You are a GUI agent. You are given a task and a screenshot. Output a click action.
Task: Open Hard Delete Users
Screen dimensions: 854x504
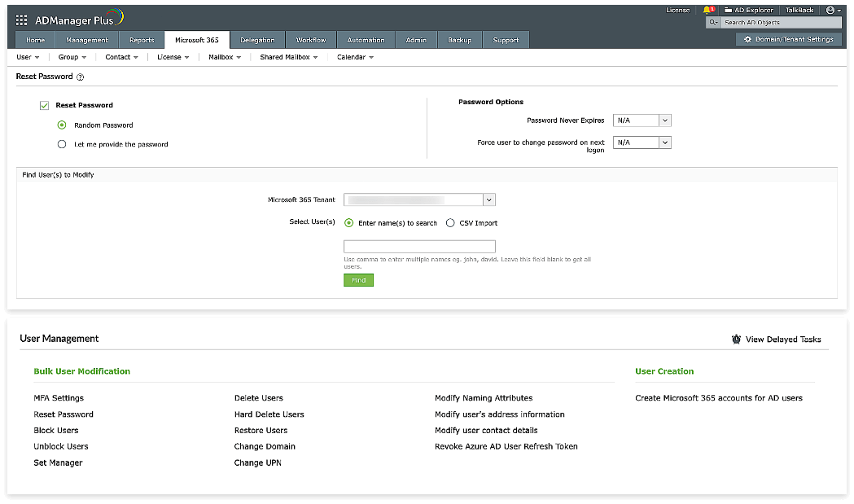tap(269, 414)
